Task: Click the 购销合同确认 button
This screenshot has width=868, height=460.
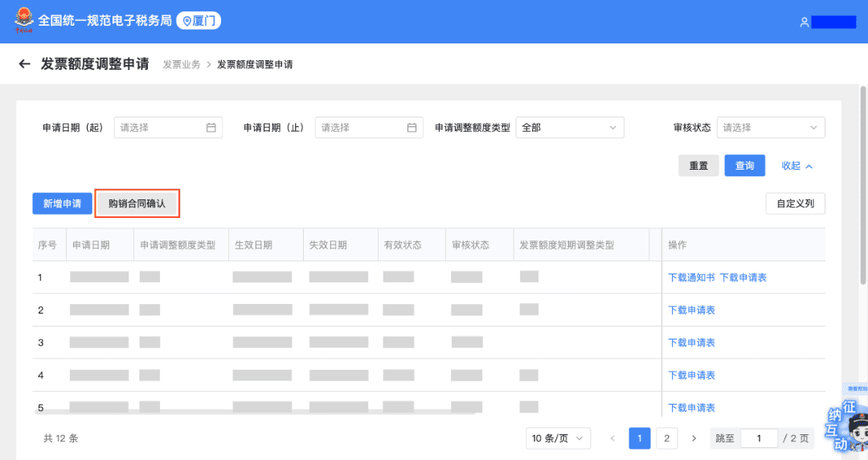Action: tap(137, 203)
